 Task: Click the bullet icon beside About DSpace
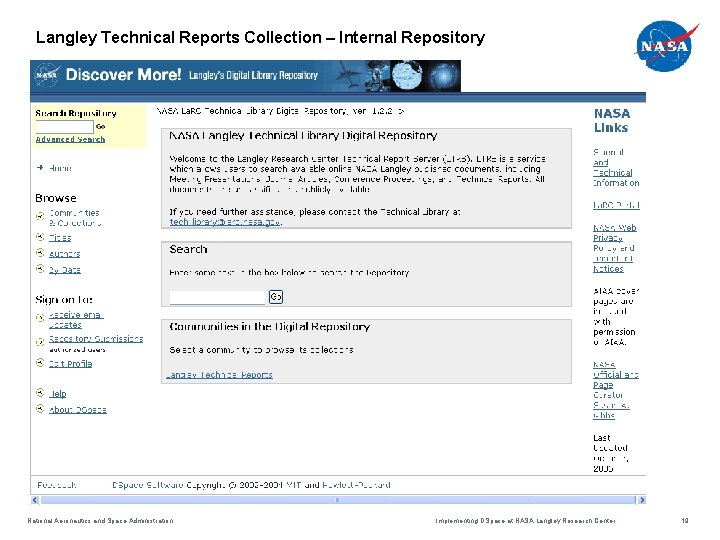click(x=40, y=409)
